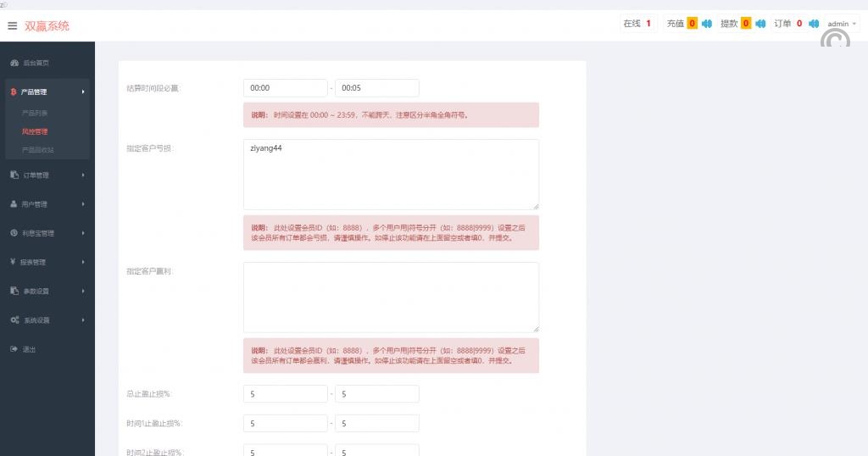Click the empty 指定客户赢利 textarea

(391, 297)
